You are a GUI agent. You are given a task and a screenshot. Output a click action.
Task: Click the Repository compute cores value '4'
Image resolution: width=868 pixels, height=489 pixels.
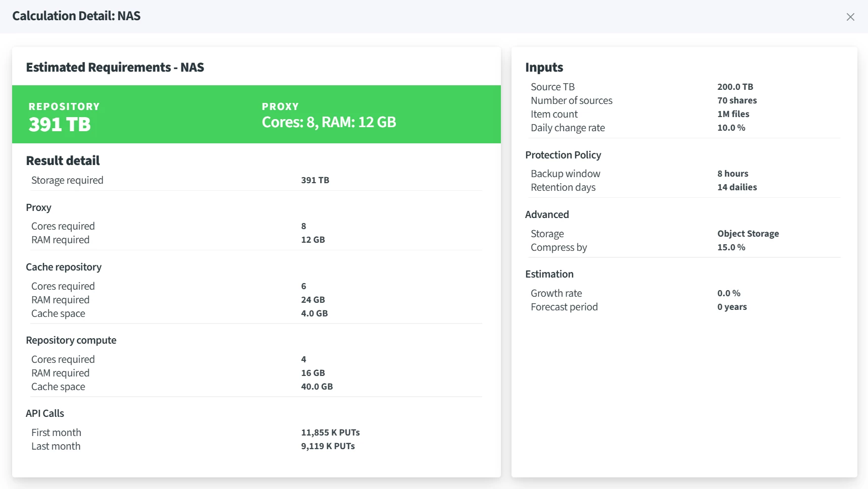303,359
